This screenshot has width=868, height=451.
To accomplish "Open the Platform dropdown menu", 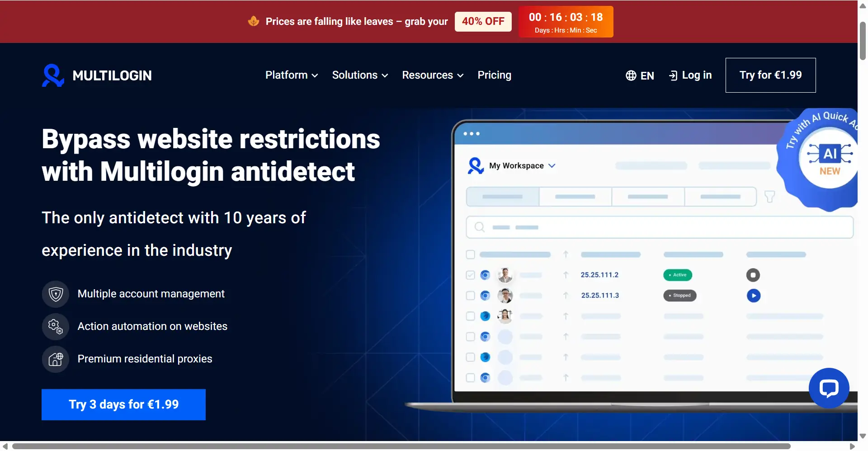I will (x=292, y=75).
